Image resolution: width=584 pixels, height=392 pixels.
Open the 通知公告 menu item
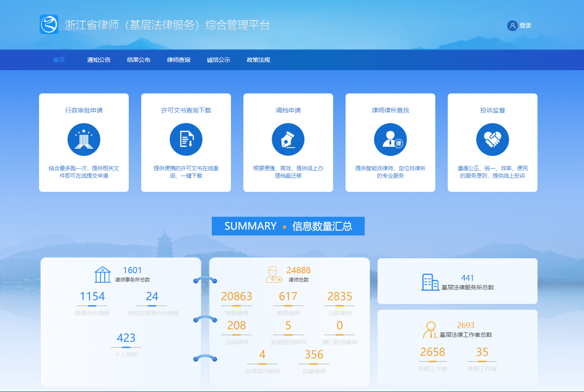pos(99,60)
